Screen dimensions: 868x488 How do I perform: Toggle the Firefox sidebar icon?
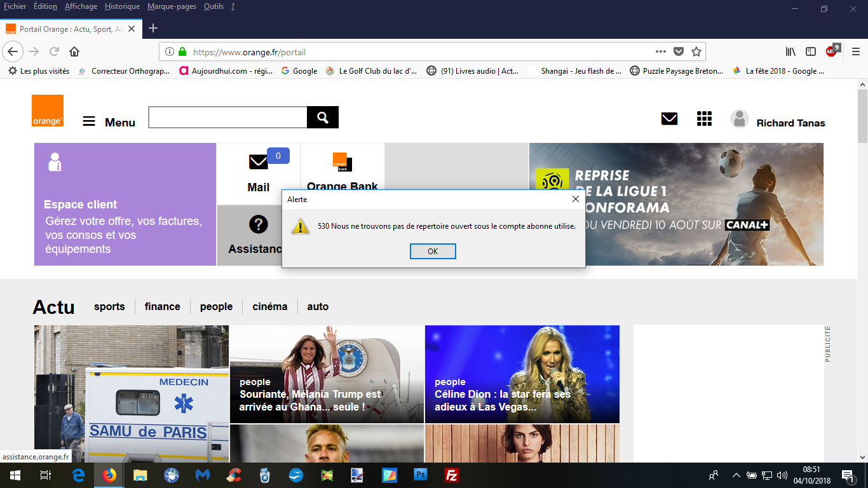pos(811,51)
